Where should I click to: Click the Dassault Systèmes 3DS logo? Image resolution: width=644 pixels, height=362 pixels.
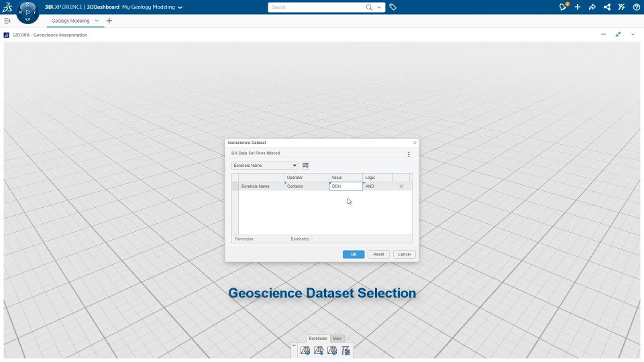tap(7, 7)
